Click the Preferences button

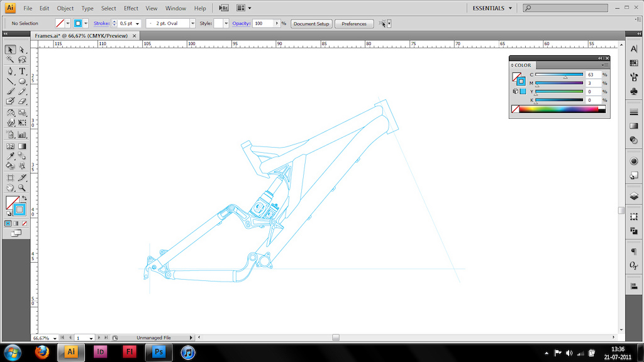(x=354, y=24)
